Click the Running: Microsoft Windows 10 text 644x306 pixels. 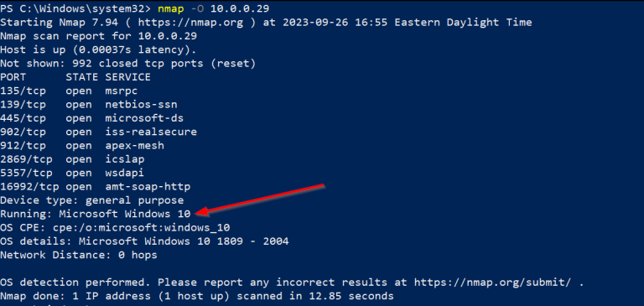pyautogui.click(x=96, y=214)
